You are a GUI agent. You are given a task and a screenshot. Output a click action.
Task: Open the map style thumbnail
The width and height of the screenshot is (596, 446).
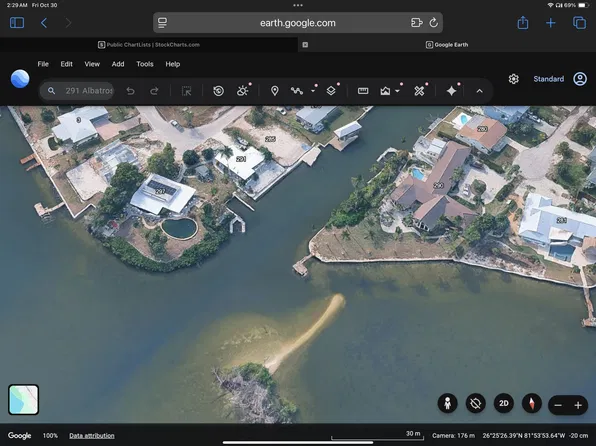pyautogui.click(x=24, y=399)
